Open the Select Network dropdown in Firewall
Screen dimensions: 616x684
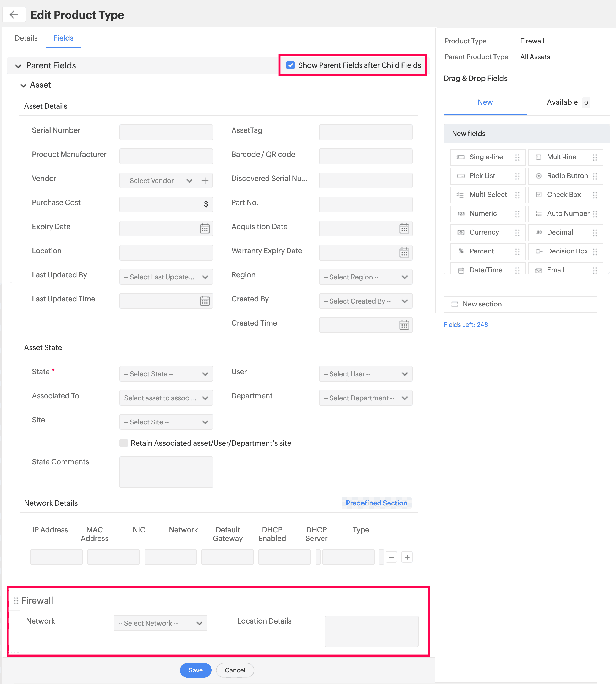160,624
